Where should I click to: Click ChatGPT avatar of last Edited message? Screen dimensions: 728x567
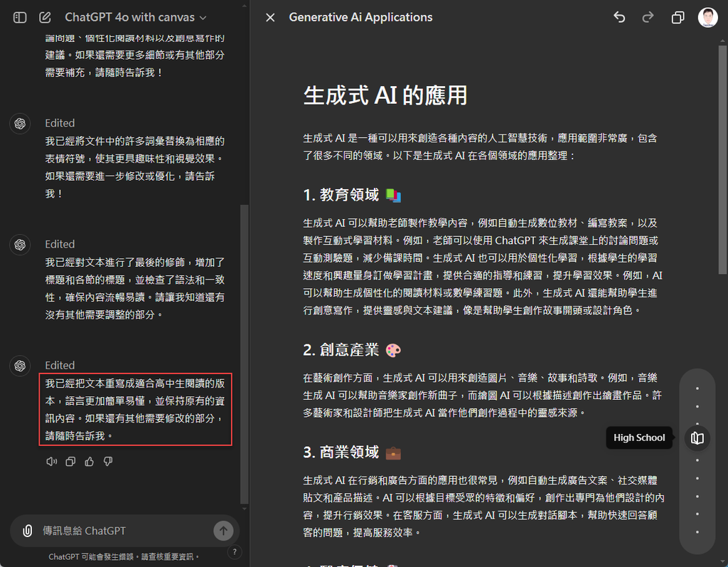pos(20,366)
